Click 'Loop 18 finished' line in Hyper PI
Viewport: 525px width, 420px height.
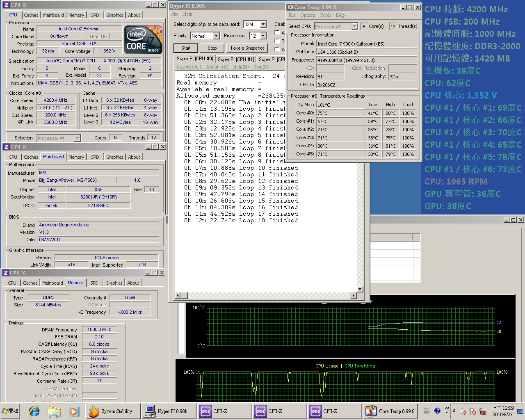coord(241,220)
